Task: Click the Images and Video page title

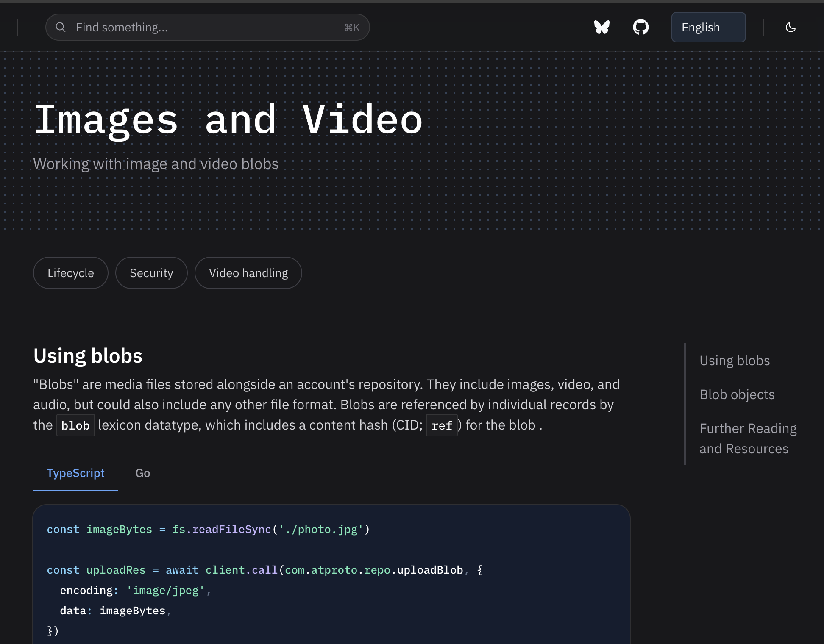Action: tap(228, 120)
